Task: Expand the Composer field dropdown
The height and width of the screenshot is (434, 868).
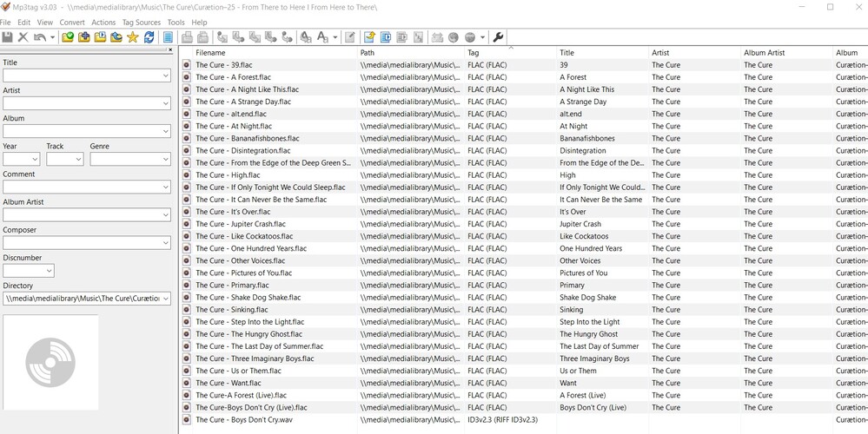Action: pos(165,243)
